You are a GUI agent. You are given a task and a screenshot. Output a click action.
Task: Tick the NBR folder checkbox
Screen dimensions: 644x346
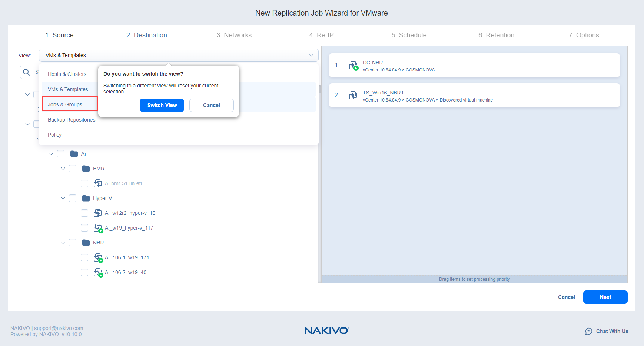[x=73, y=243]
